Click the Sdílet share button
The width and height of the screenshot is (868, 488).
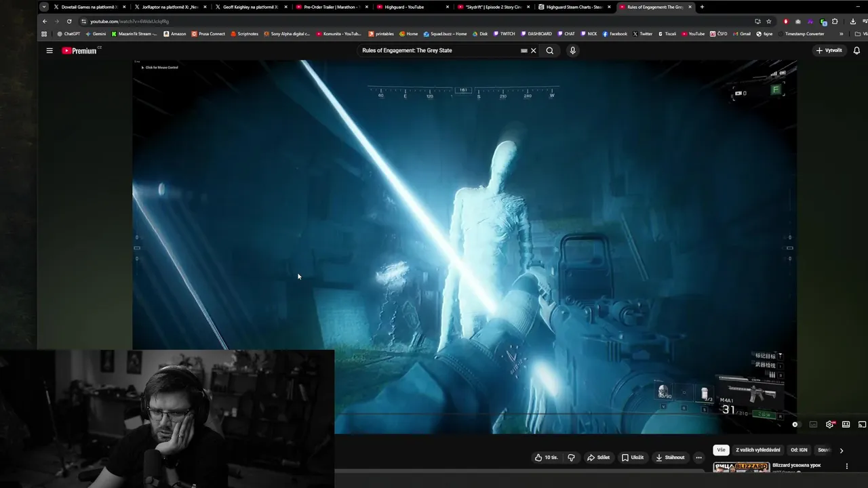tap(598, 457)
